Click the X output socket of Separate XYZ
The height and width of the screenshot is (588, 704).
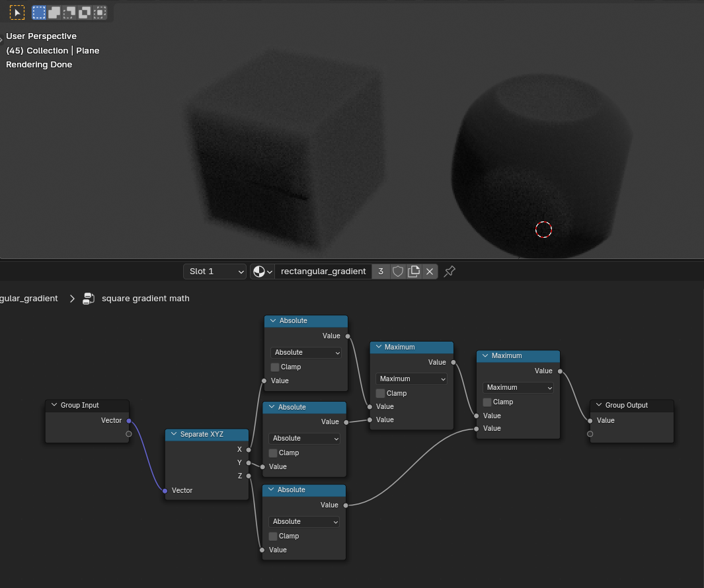coord(249,449)
